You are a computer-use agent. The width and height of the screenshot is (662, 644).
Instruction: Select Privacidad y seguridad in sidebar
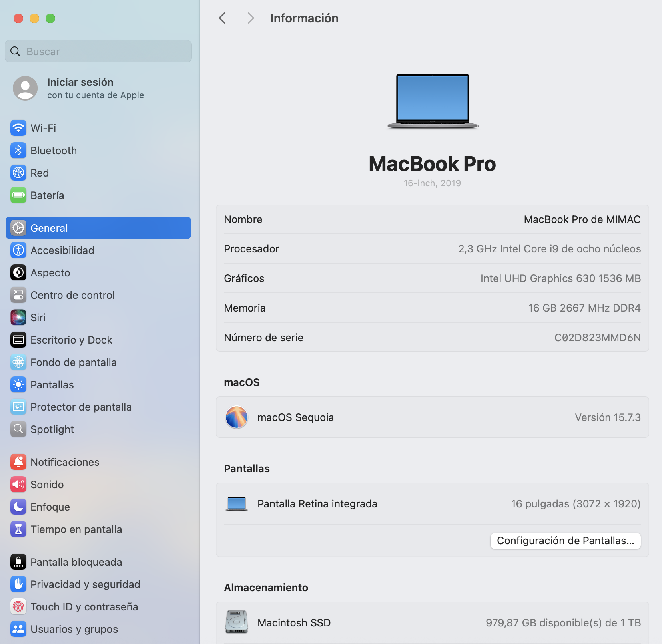85,584
